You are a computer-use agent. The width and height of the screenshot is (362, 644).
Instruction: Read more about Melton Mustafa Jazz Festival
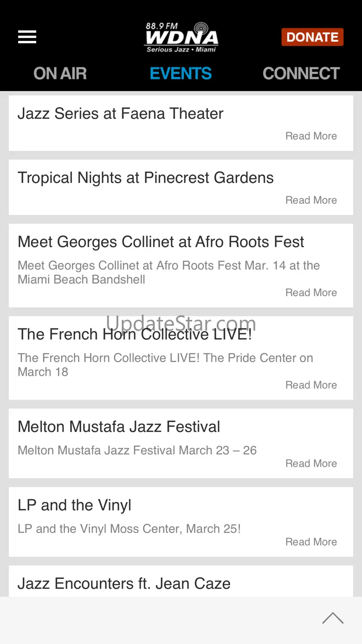(311, 463)
